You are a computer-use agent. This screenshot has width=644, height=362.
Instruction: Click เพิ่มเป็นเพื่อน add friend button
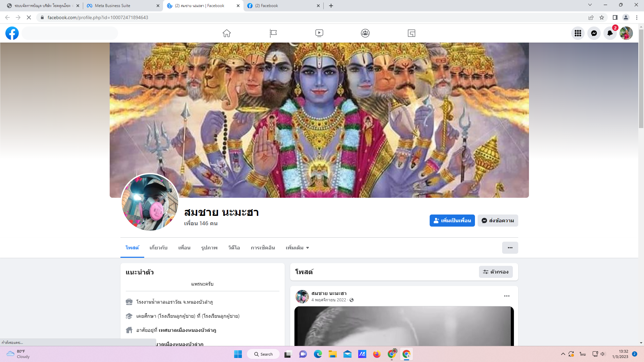click(x=452, y=221)
